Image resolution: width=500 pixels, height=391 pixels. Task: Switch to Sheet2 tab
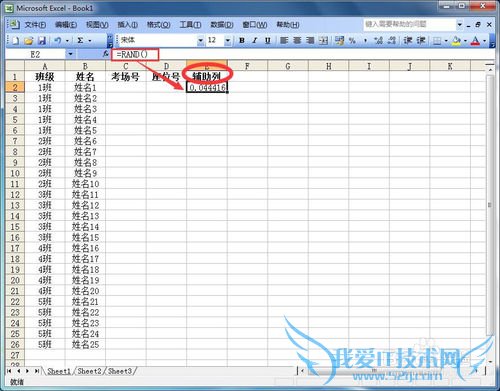[89, 371]
